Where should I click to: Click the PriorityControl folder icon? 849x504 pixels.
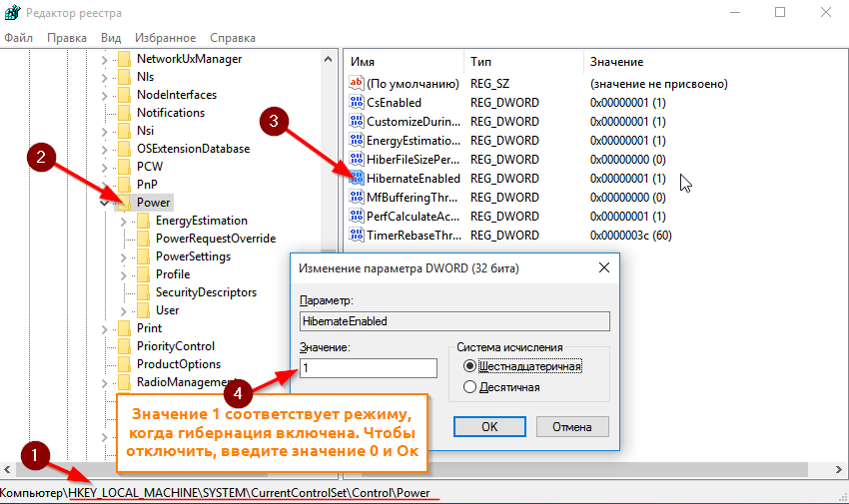[125, 345]
